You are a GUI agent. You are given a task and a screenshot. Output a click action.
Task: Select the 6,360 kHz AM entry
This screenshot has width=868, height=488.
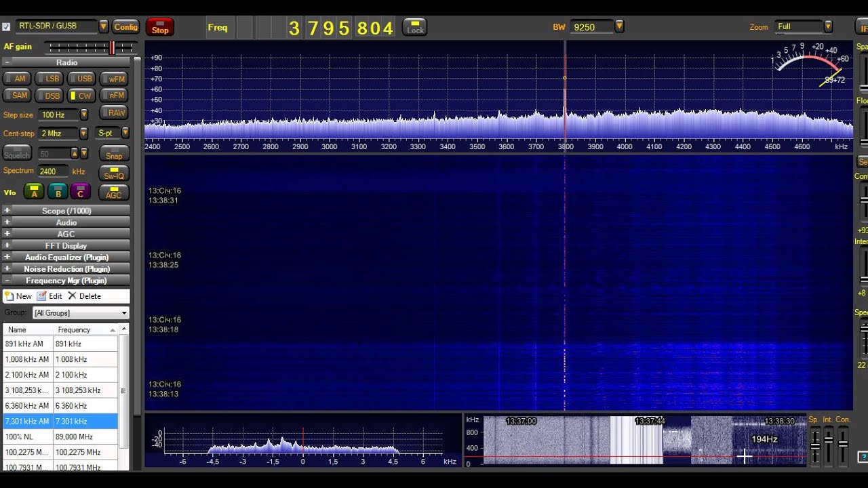coord(60,405)
